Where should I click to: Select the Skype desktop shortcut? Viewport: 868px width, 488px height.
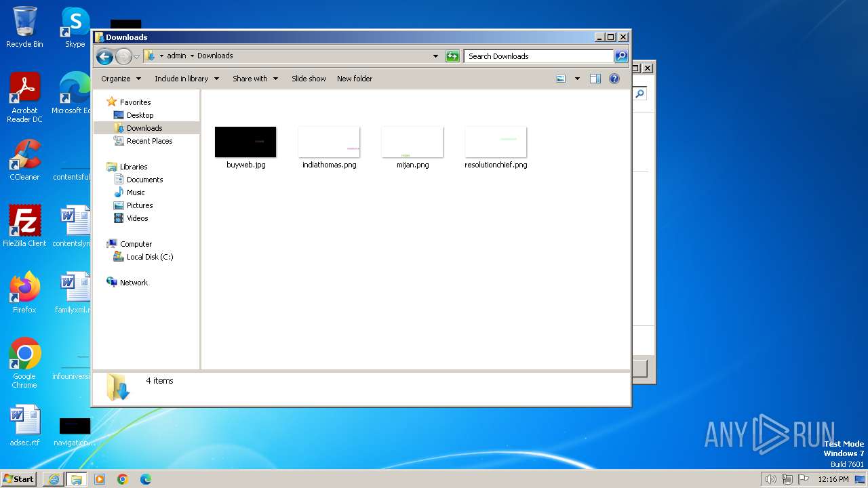[x=75, y=27]
